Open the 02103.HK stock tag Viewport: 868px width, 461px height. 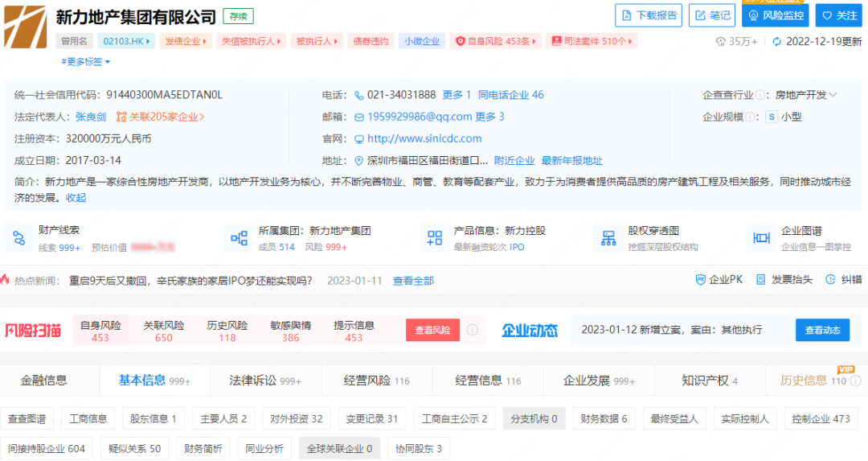(x=126, y=41)
